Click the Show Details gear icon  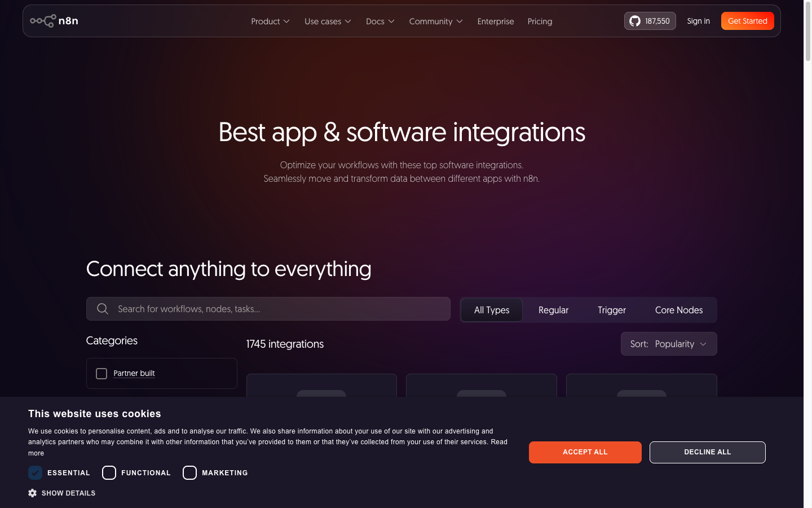point(33,493)
